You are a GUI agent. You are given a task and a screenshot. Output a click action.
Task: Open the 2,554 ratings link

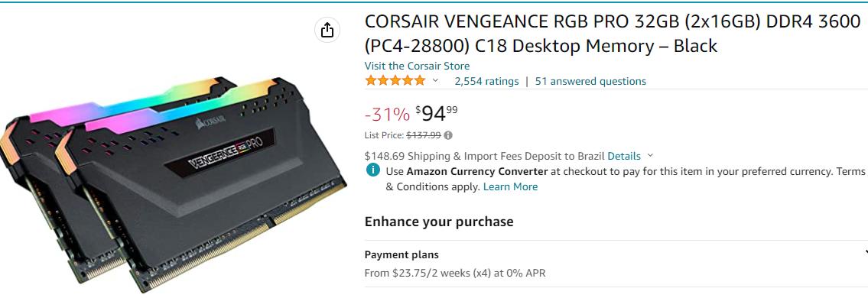click(486, 81)
